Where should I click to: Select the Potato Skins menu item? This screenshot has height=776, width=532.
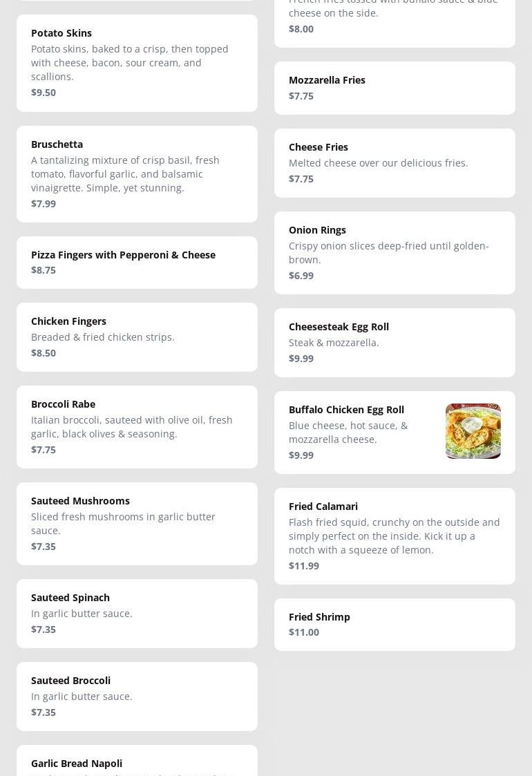(x=137, y=63)
